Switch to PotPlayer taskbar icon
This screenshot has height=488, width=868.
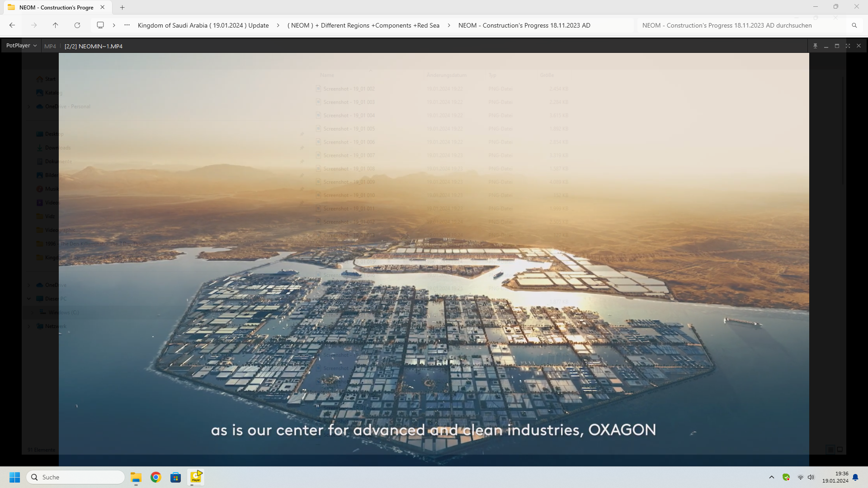(x=196, y=477)
